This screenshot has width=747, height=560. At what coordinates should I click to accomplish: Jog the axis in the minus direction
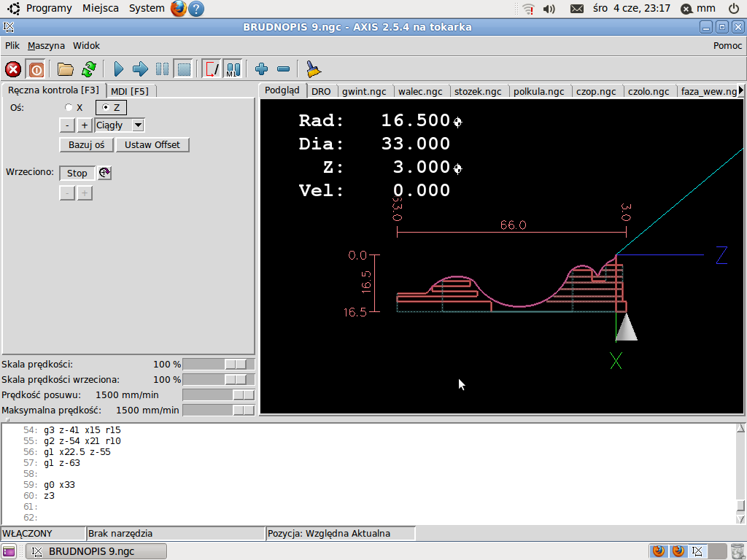(67, 125)
